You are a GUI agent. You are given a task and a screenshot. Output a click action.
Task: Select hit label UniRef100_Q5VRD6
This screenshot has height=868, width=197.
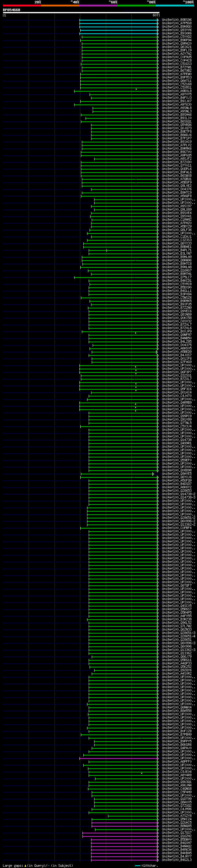(x=176, y=125)
